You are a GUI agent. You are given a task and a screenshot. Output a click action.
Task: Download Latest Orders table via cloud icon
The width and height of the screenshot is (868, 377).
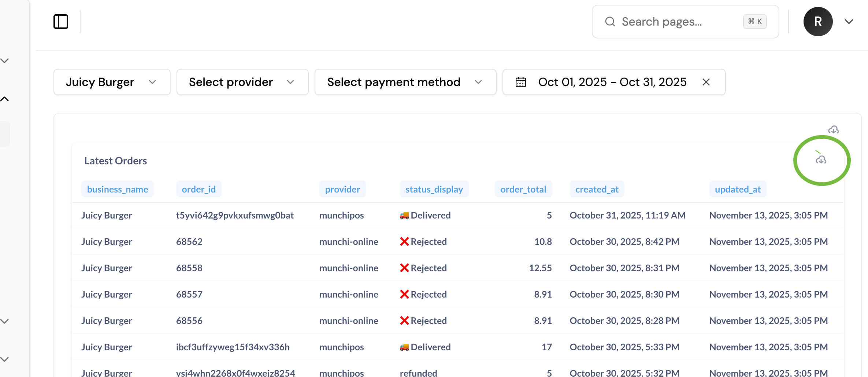pyautogui.click(x=821, y=160)
